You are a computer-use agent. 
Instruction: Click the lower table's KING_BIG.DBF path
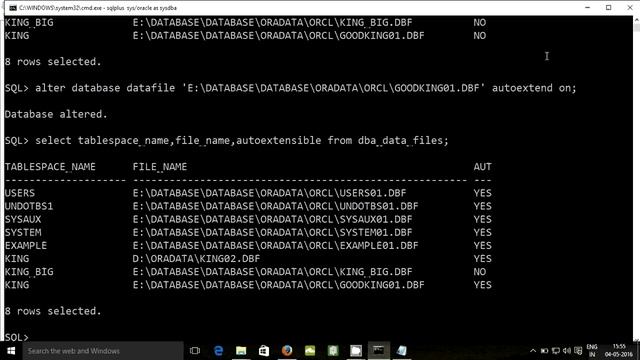(x=272, y=272)
